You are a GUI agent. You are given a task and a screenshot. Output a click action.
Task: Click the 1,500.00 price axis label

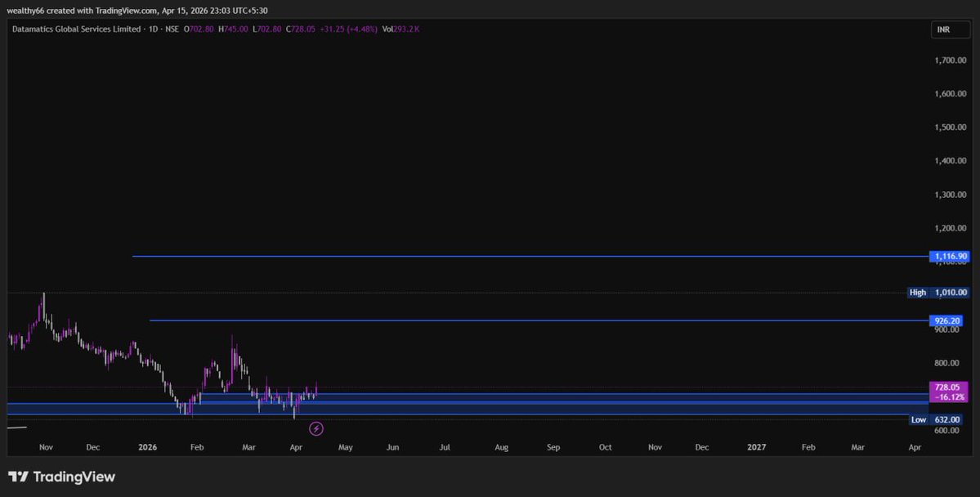coord(951,128)
